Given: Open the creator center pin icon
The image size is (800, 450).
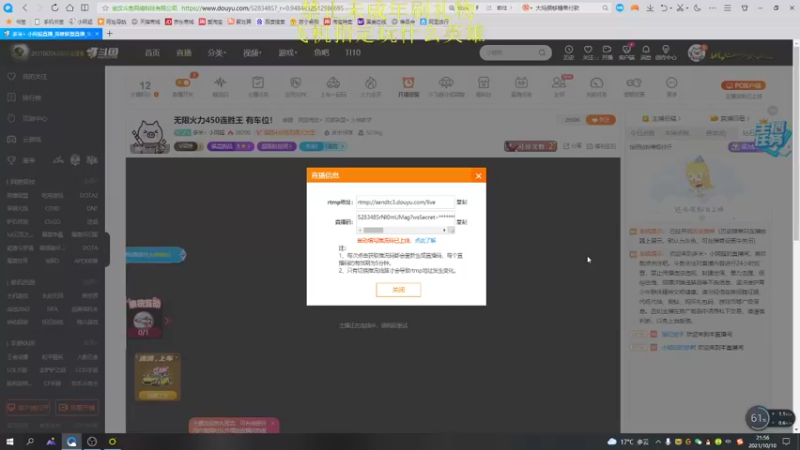Looking at the screenshot, I should click(665, 52).
